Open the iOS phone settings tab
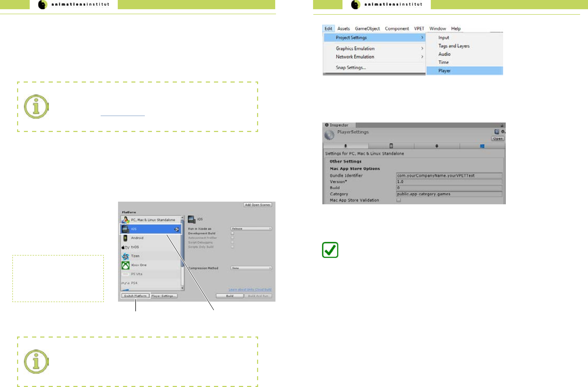This screenshot has height=387, width=588. tap(391, 146)
